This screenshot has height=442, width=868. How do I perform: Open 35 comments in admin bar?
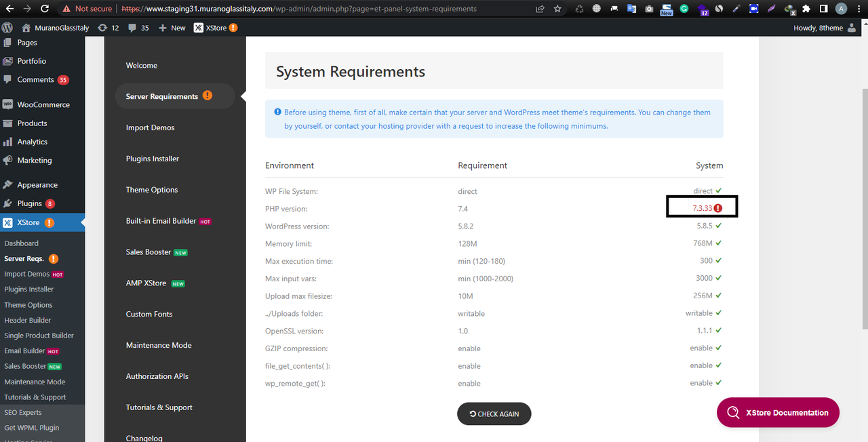pos(138,28)
